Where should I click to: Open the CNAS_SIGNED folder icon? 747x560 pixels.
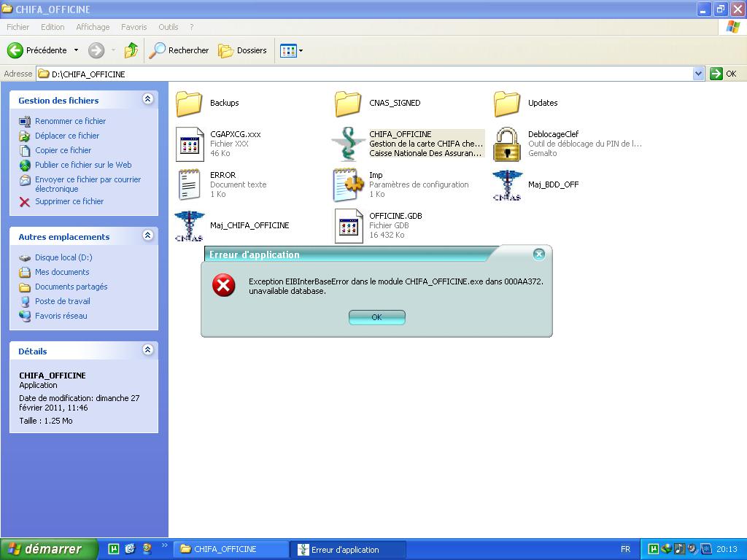pyautogui.click(x=348, y=104)
